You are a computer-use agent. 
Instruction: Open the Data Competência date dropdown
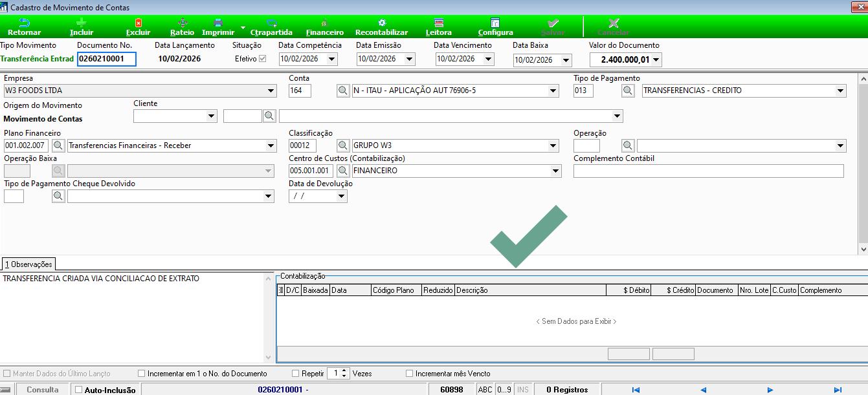coord(332,59)
